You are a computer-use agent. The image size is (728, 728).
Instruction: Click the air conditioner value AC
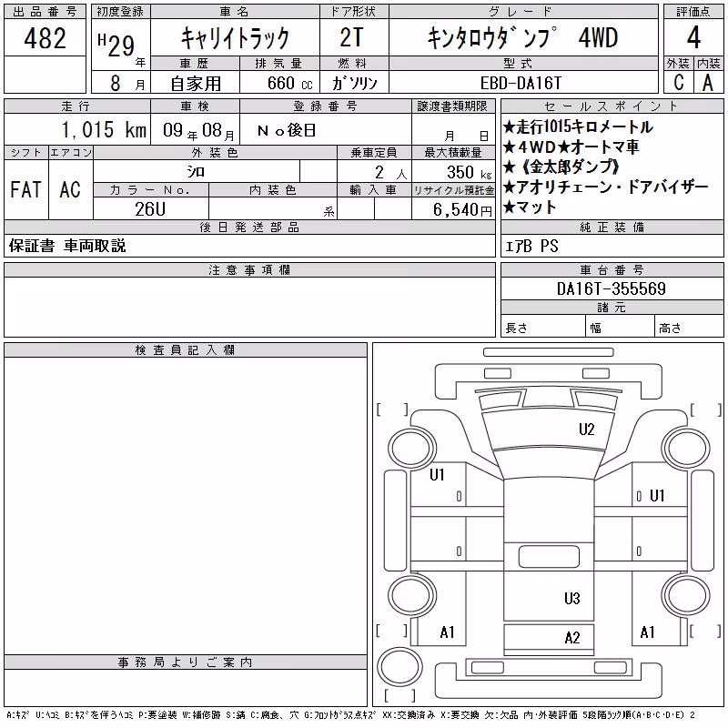(70, 189)
